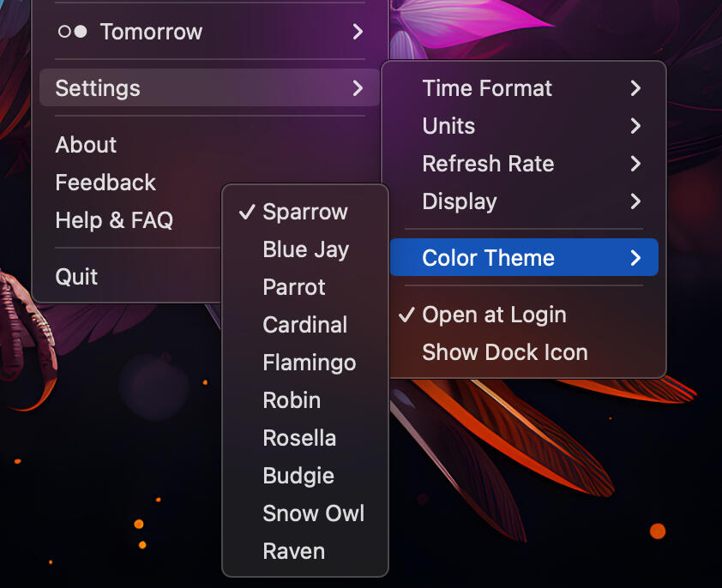
Task: Click the Color Theme chevron arrow
Action: [x=635, y=258]
